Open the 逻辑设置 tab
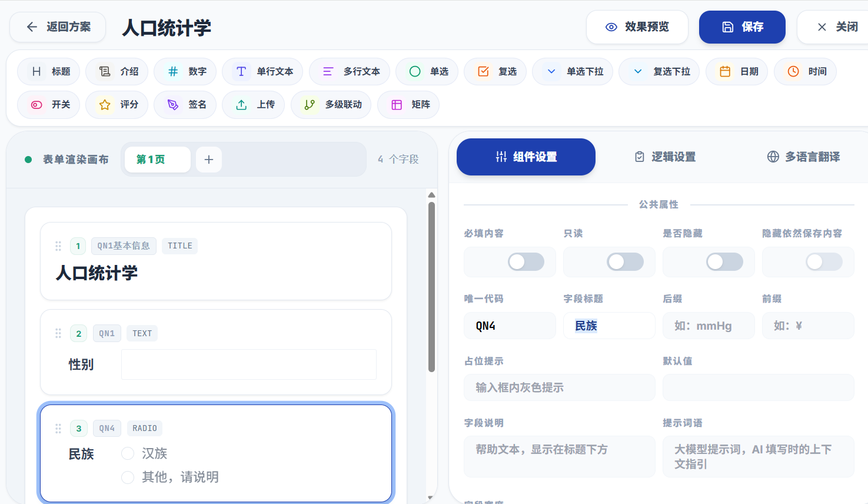Viewport: 868px width, 504px height. click(666, 157)
